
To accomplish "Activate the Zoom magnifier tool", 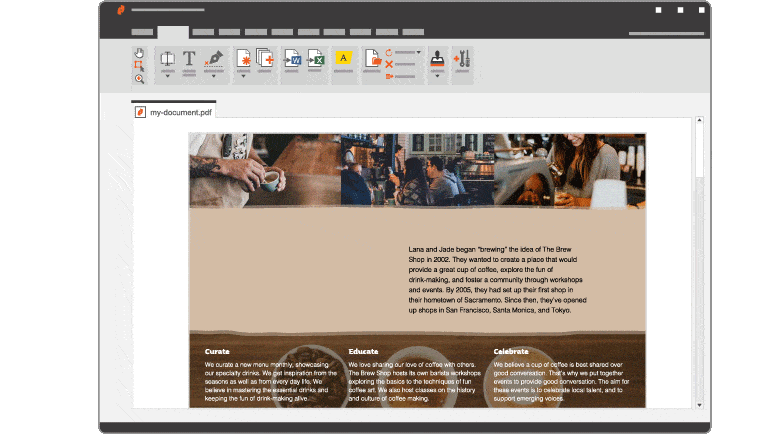I will [139, 79].
